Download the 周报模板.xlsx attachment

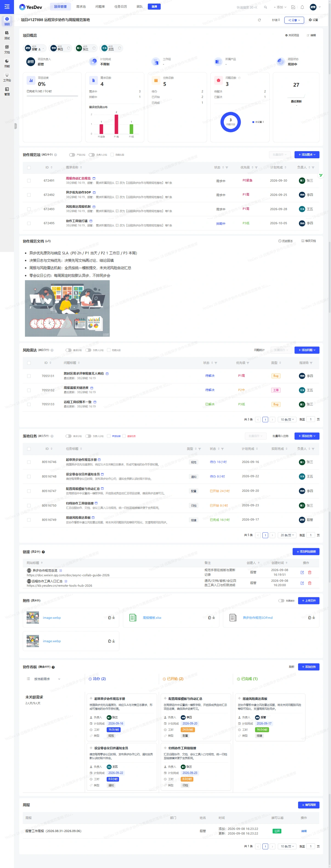[x=213, y=617]
